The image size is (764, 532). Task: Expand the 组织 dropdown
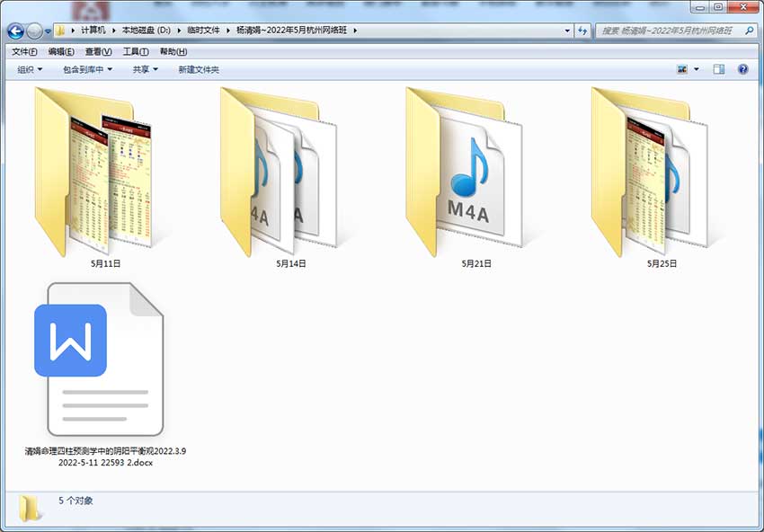pyautogui.click(x=30, y=70)
